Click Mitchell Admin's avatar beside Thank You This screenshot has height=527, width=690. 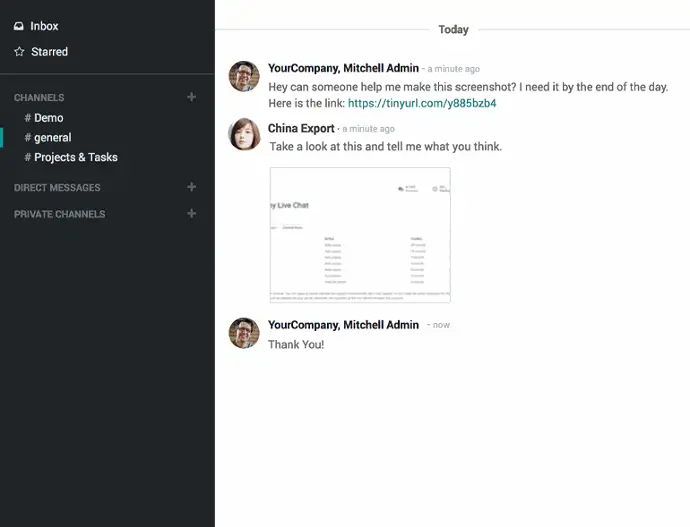tap(244, 333)
